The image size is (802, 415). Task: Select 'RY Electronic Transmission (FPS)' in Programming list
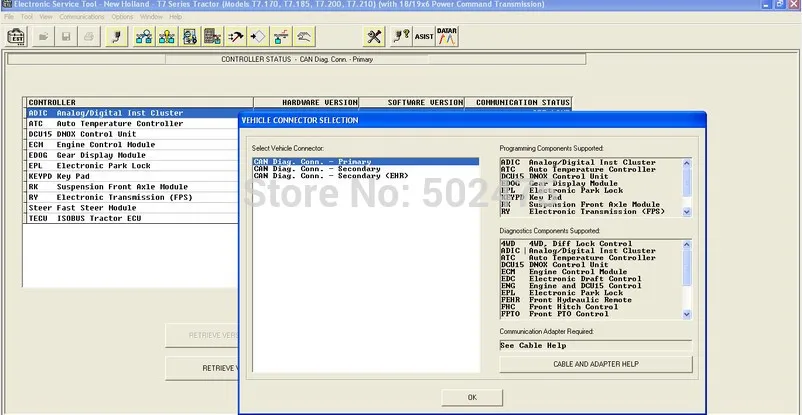[591, 211]
